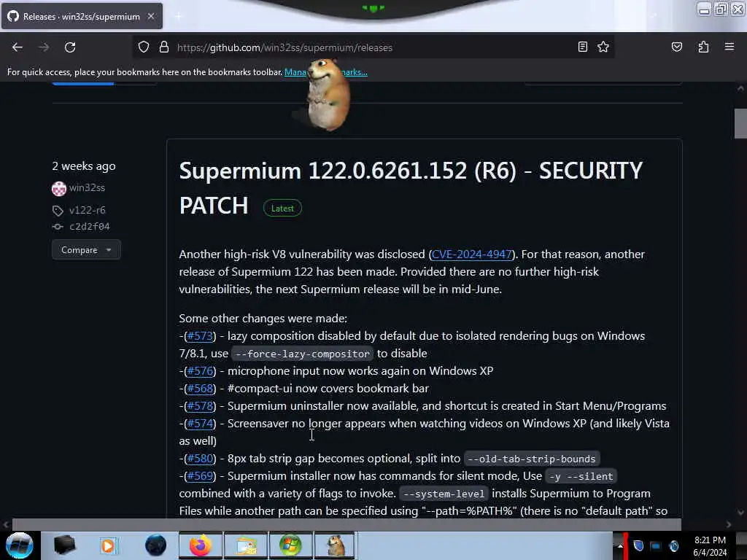The width and height of the screenshot is (747, 560).
Task: Click the forward navigation arrow
Action: (44, 47)
